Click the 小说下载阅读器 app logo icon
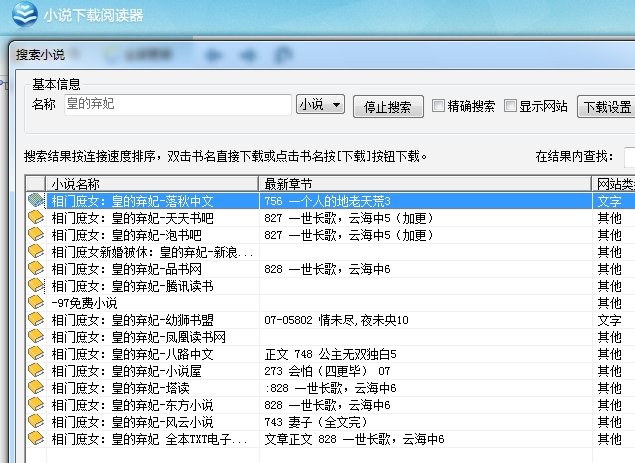The height and width of the screenshot is (463, 635). 25,14
